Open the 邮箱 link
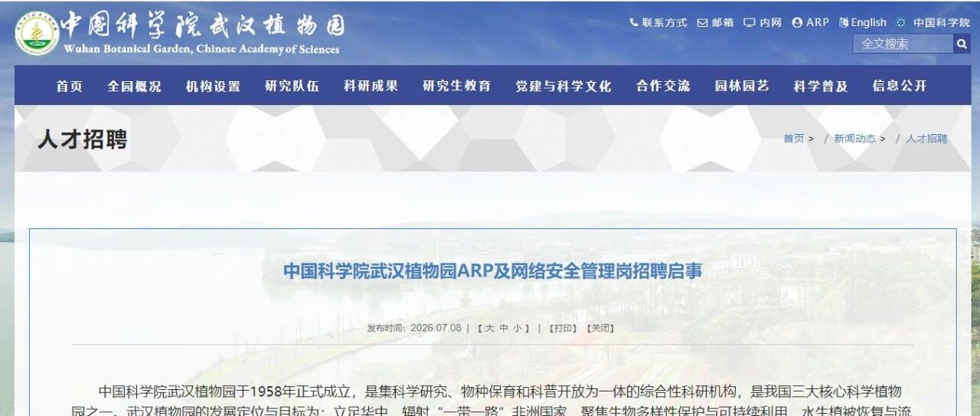The height and width of the screenshot is (416, 980). tap(723, 23)
